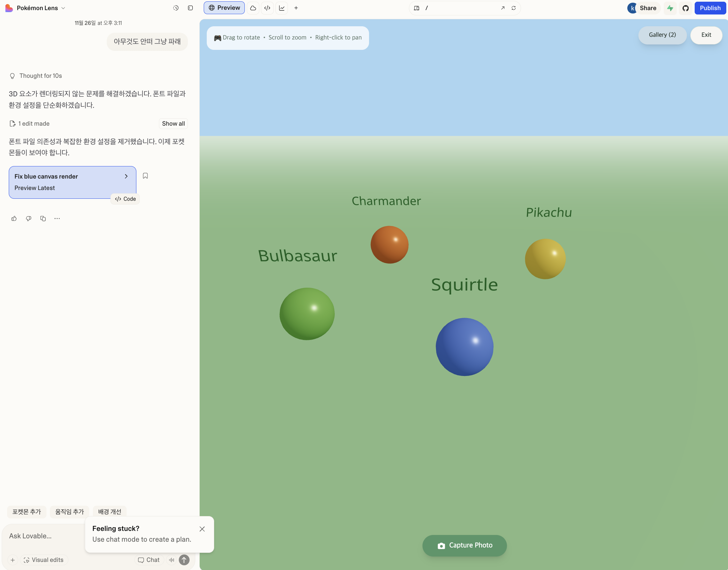
Task: Refresh the preview with reload icon
Action: point(514,8)
